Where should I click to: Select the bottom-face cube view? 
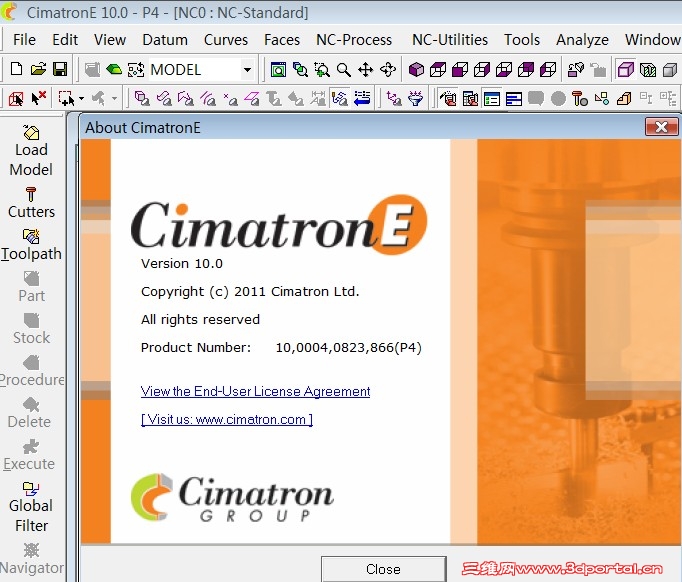click(x=504, y=70)
